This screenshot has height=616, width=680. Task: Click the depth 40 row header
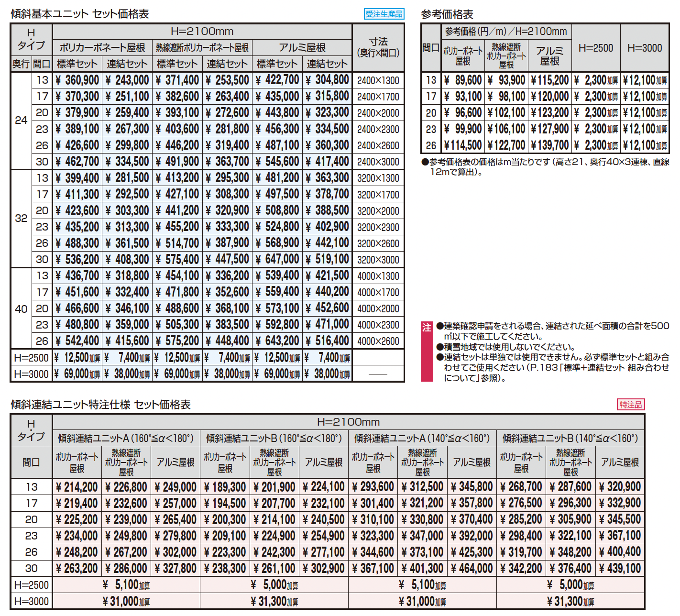click(21, 308)
